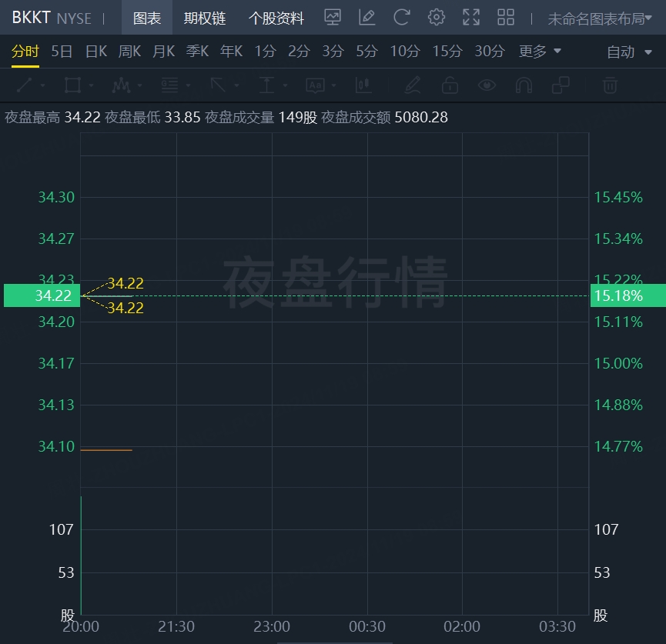Select the 周K timeframe
This screenshot has width=666, height=644.
pyautogui.click(x=129, y=52)
